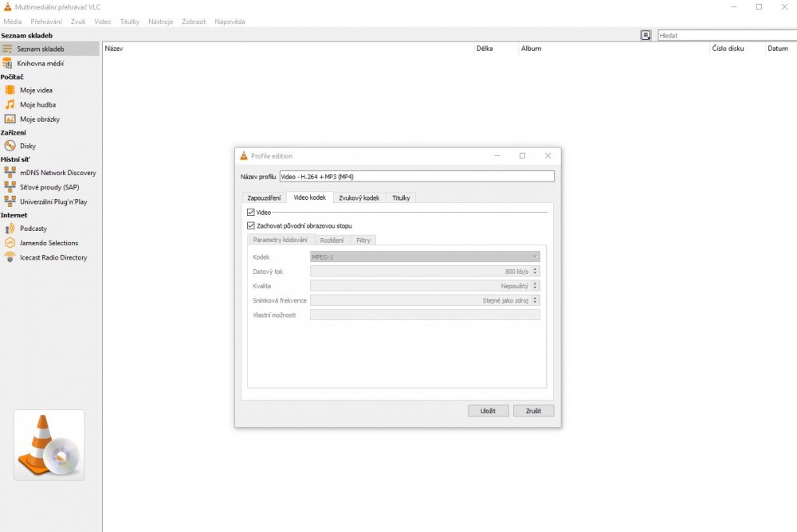Open Moje hudba music note icon
This screenshot has width=797, height=532.
(x=10, y=104)
